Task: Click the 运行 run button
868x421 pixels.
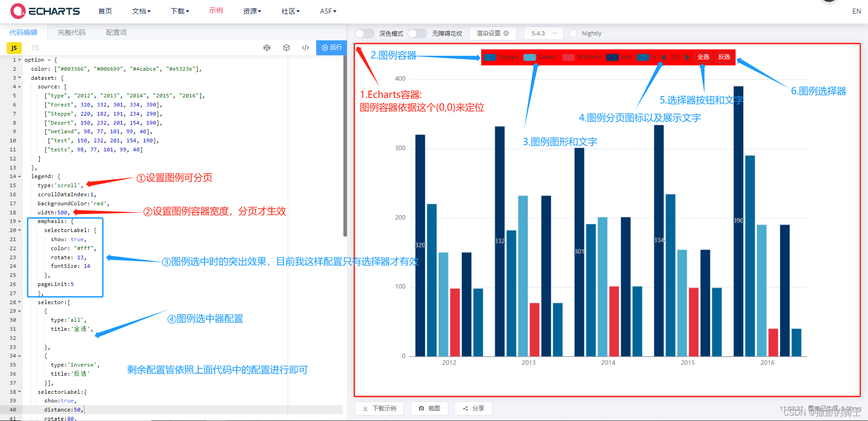Action: pos(331,48)
